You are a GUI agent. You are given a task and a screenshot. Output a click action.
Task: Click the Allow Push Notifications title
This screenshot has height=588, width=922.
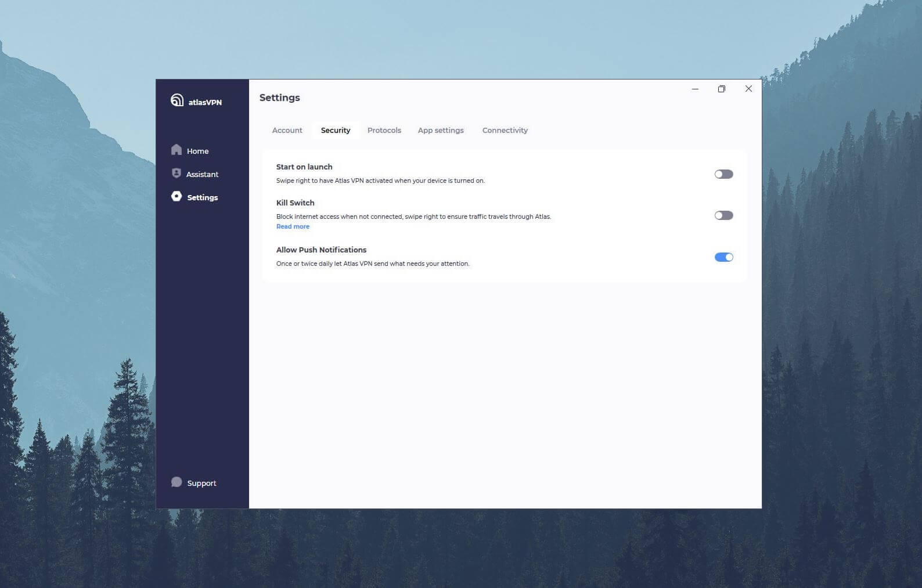pos(321,250)
